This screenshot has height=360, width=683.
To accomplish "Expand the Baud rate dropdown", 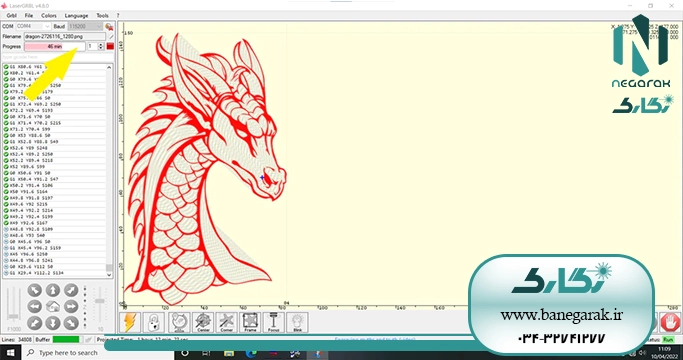I will point(98,27).
